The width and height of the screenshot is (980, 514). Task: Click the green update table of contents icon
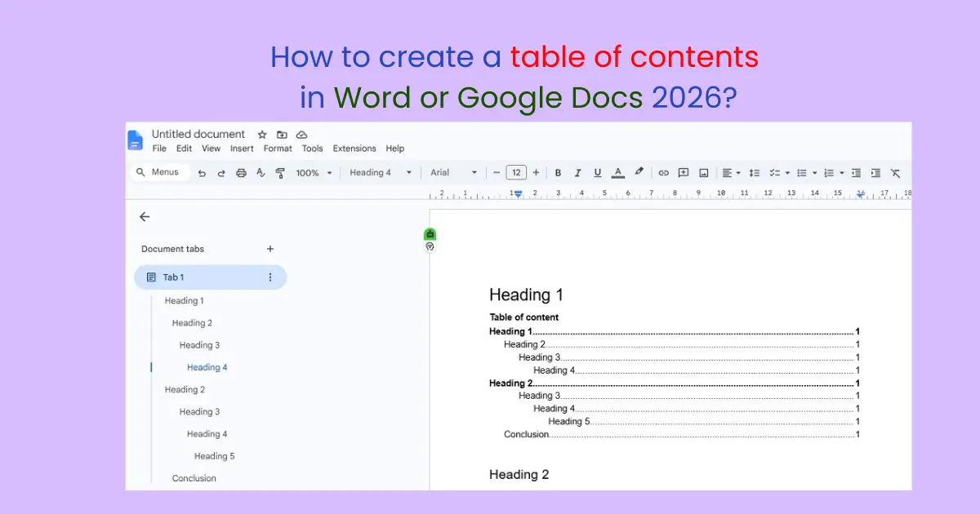[x=430, y=234]
